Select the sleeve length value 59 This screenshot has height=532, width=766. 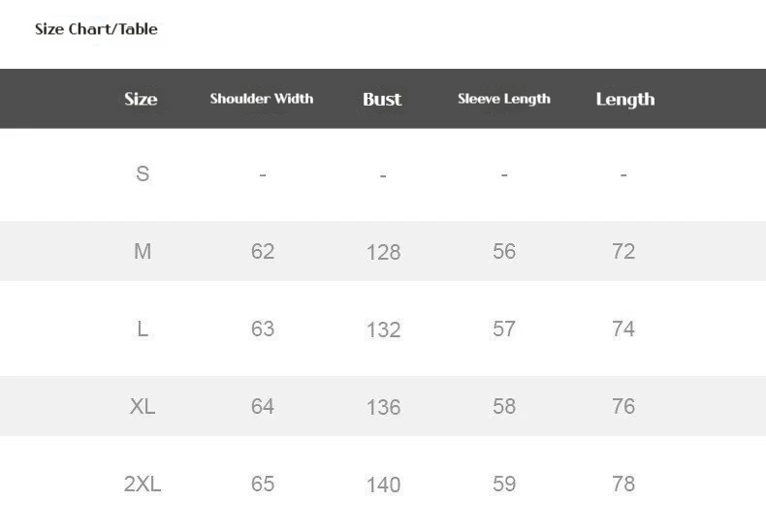504,485
